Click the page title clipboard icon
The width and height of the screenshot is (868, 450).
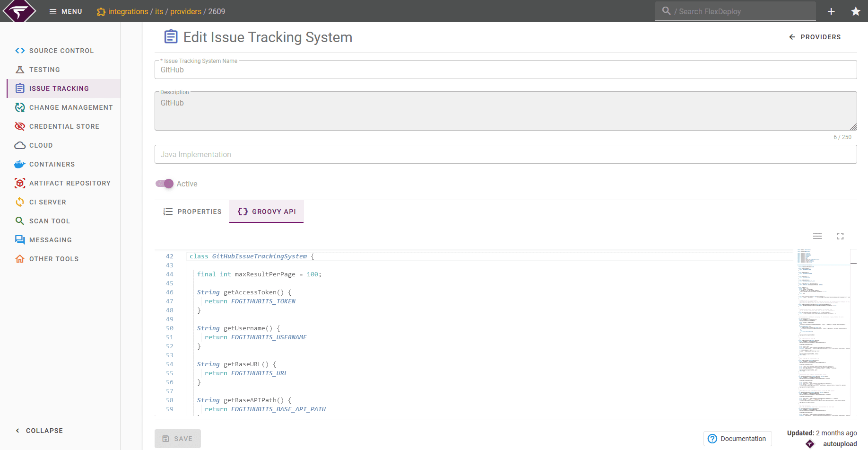click(171, 36)
